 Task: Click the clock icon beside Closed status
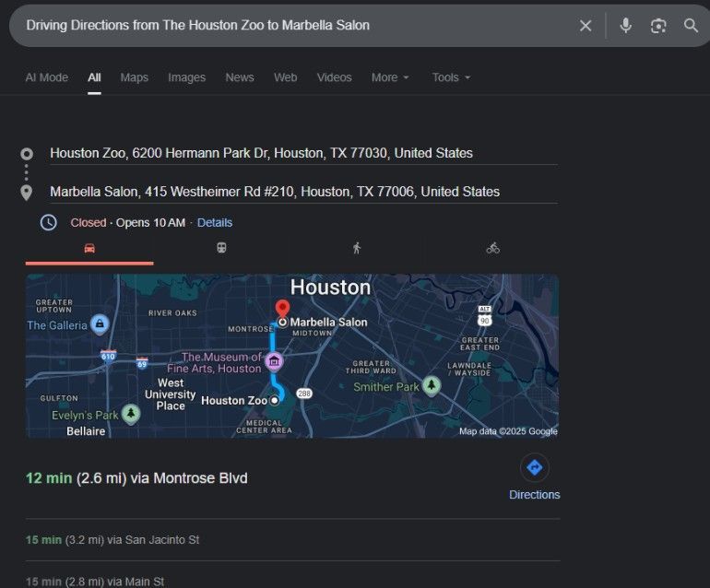[x=49, y=223]
